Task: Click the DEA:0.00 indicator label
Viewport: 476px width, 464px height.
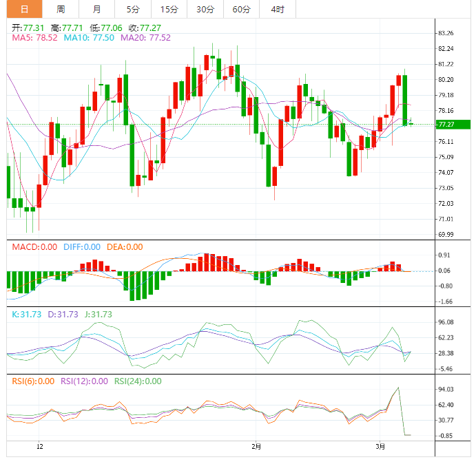Action: coord(125,247)
